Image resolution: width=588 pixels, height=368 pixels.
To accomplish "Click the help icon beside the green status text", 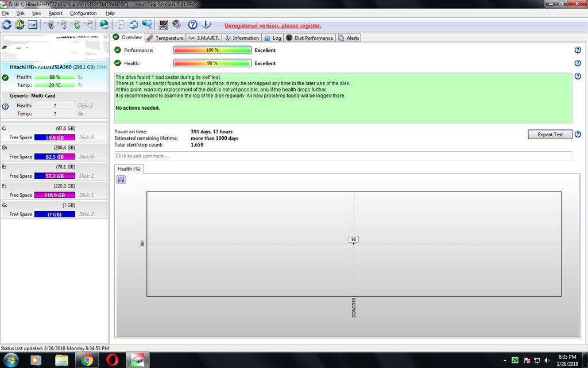I will tap(578, 76).
